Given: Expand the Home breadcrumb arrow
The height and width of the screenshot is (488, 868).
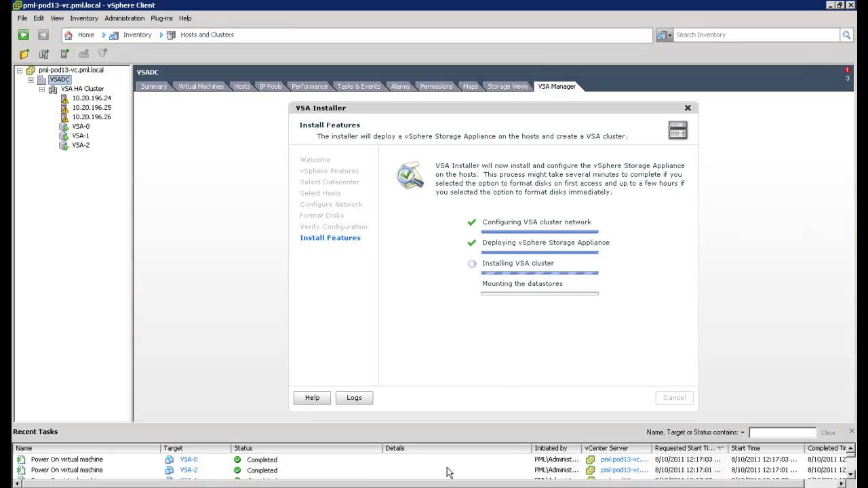Looking at the screenshot, I should tap(104, 35).
